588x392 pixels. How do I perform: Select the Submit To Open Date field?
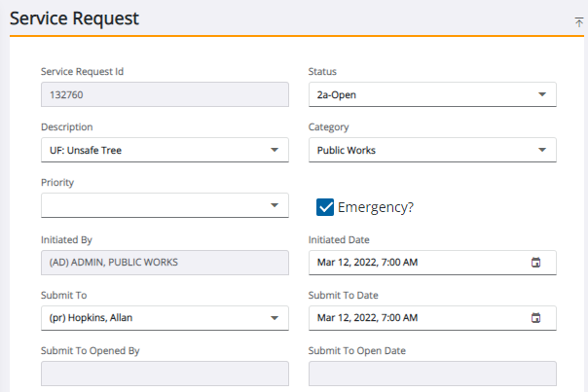click(432, 374)
